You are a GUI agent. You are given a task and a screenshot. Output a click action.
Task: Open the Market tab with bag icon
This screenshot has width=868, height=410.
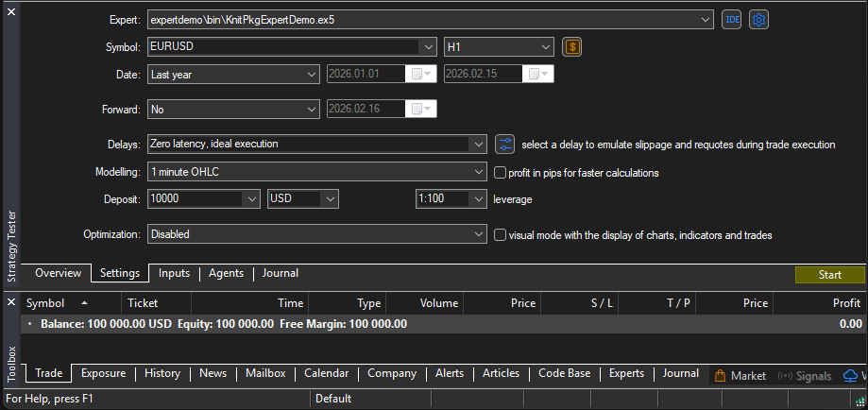point(740,375)
